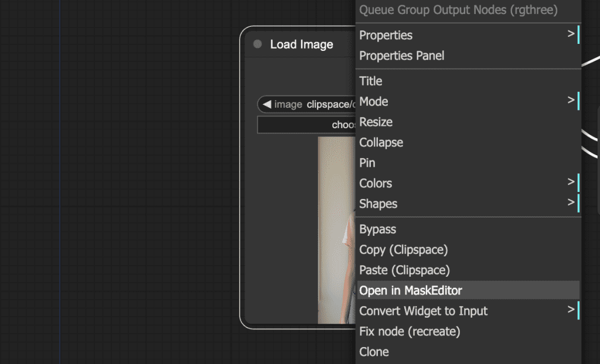
Task: Open the Shapes submenu
Action: (468, 204)
